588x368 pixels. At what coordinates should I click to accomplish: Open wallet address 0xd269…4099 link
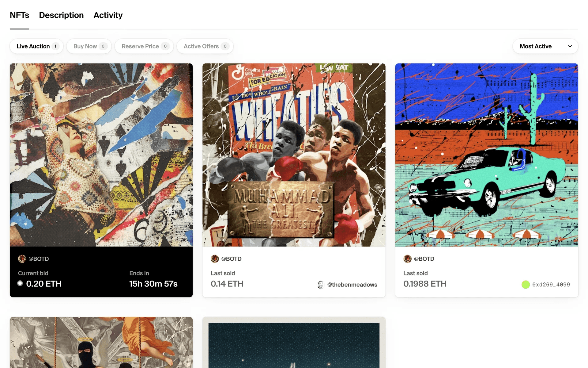[551, 285]
